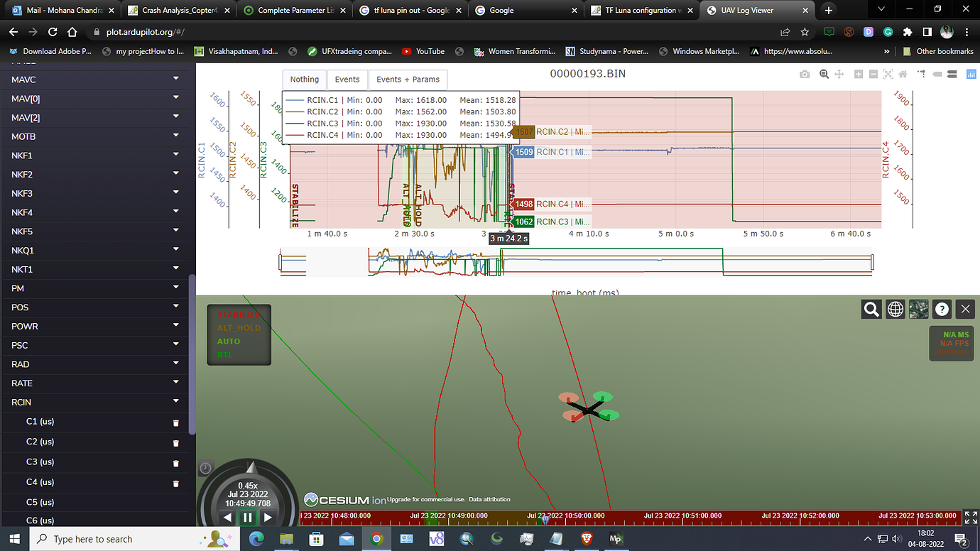The height and width of the screenshot is (551, 980).
Task: Delete the C1 (us) plotted series via trash icon
Action: click(x=175, y=422)
